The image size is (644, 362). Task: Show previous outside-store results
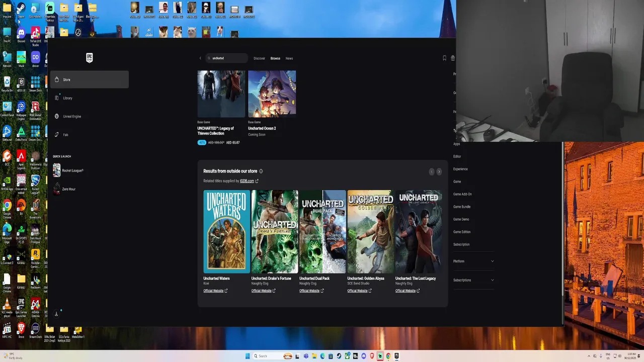(431, 171)
